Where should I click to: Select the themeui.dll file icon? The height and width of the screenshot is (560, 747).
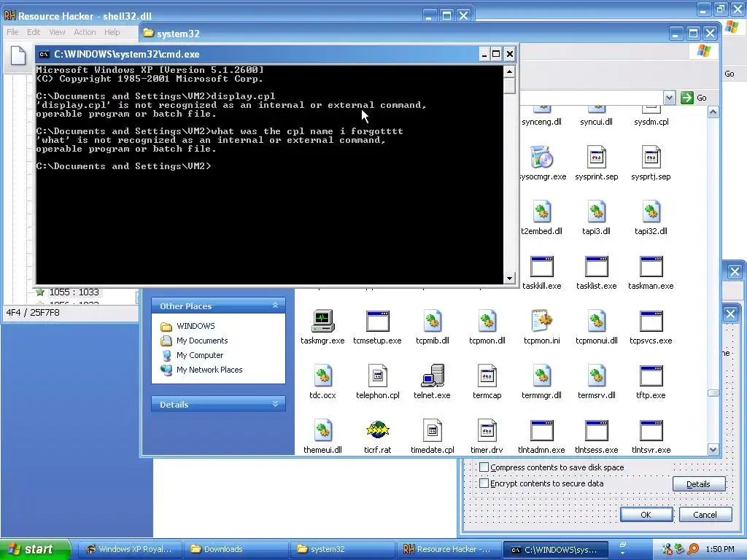pyautogui.click(x=322, y=430)
